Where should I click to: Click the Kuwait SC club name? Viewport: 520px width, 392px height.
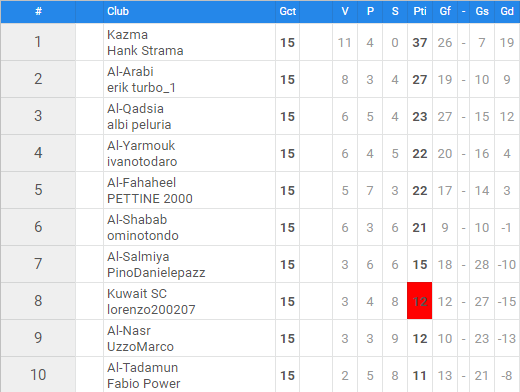coord(137,294)
